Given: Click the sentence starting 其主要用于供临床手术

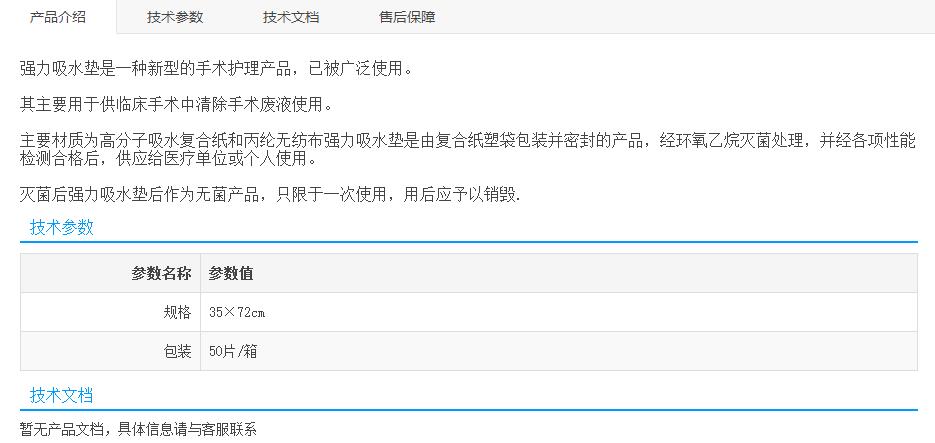Looking at the screenshot, I should pos(176,104).
